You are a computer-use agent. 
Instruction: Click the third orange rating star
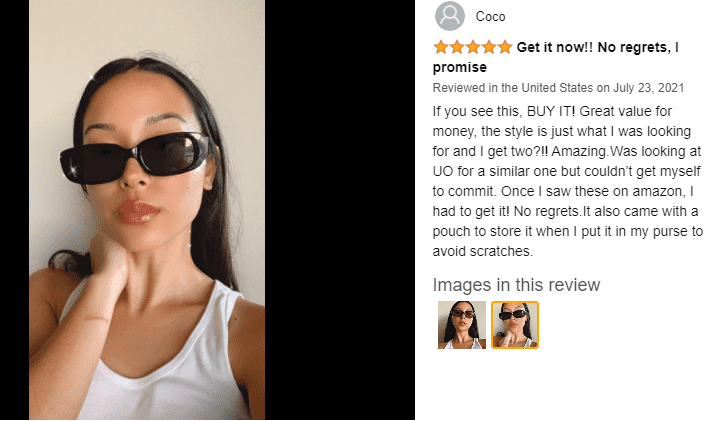[x=473, y=47]
